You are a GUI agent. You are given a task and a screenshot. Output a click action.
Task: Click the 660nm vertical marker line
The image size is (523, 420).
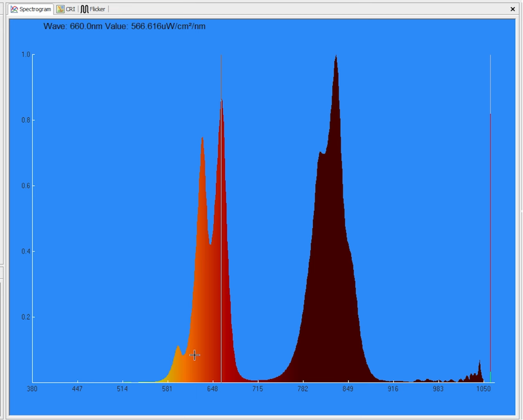tap(221, 209)
